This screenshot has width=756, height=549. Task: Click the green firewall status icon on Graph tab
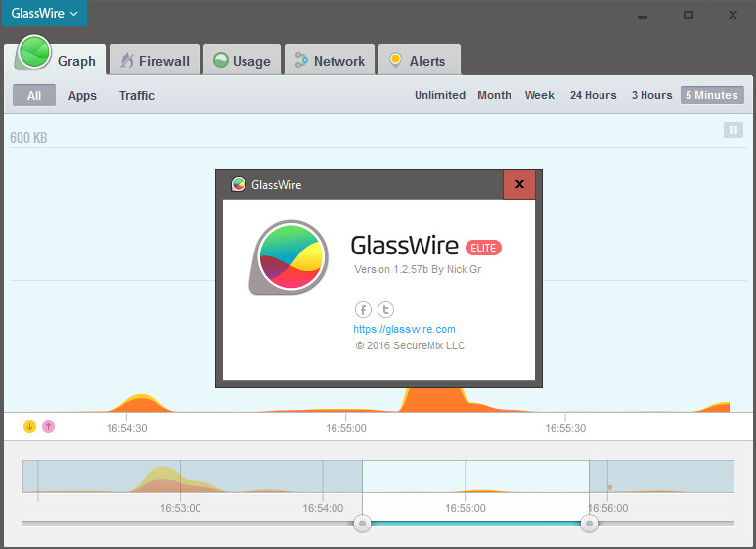pyautogui.click(x=34, y=52)
